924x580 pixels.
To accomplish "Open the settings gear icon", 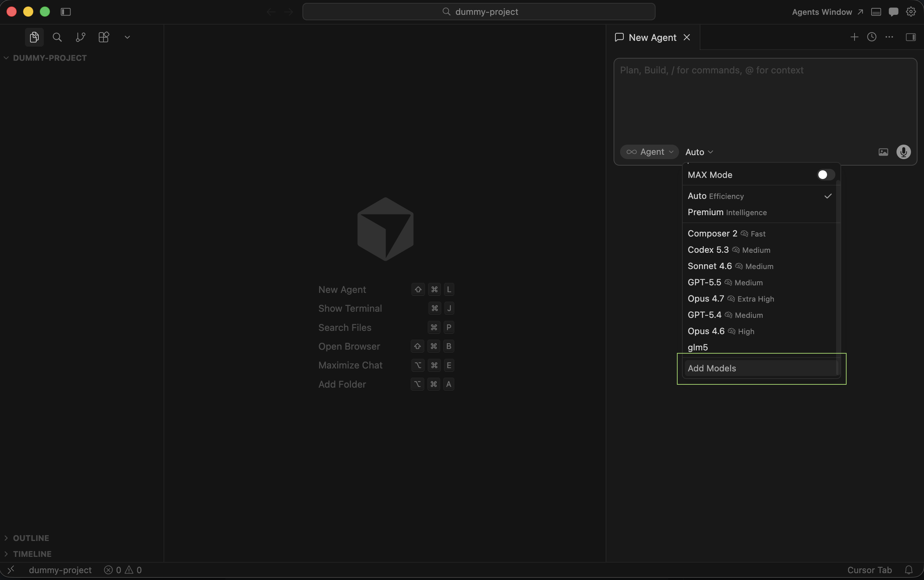I will (x=911, y=12).
